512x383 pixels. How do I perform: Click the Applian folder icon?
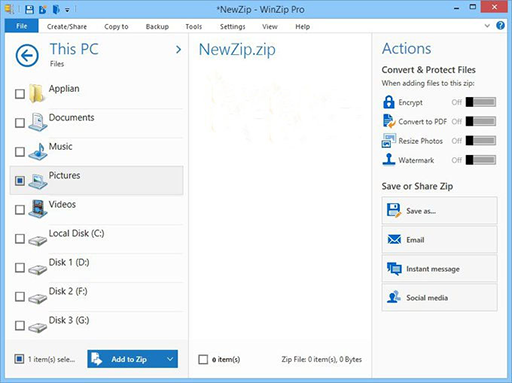coord(36,93)
